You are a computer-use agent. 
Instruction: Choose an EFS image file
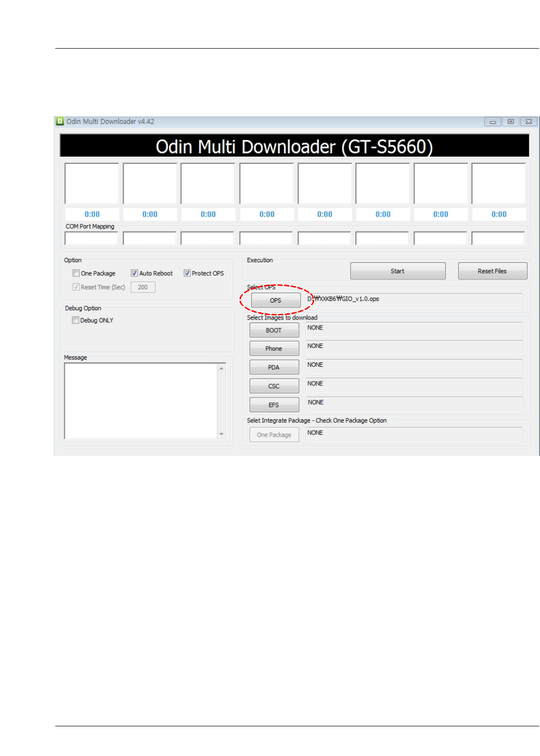coord(274,405)
